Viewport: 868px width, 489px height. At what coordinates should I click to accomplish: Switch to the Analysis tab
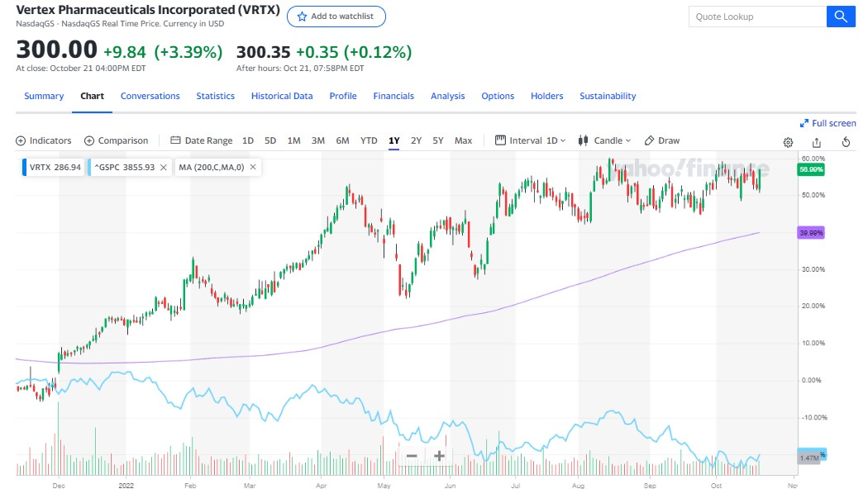(x=448, y=96)
